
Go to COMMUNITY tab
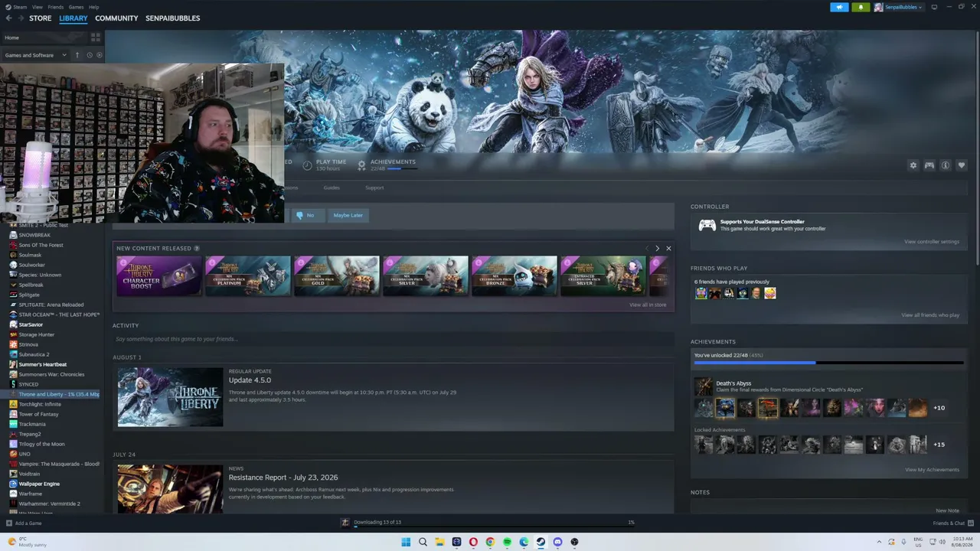(116, 18)
